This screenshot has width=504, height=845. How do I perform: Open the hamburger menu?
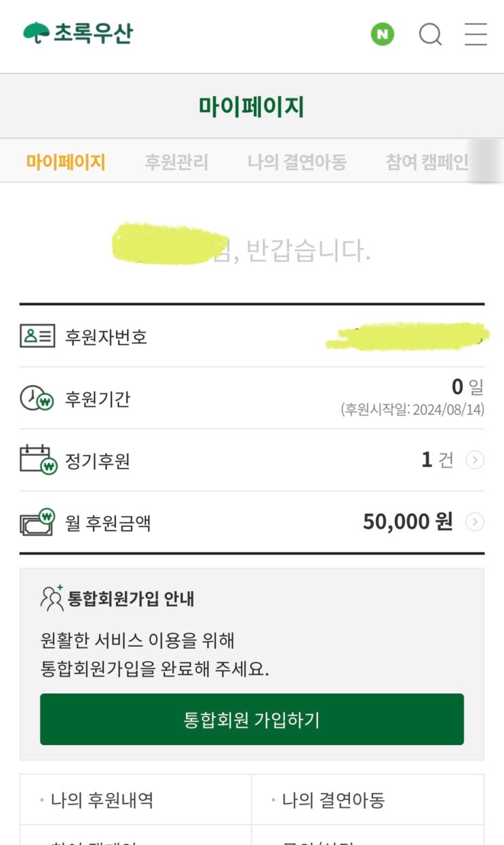476,34
